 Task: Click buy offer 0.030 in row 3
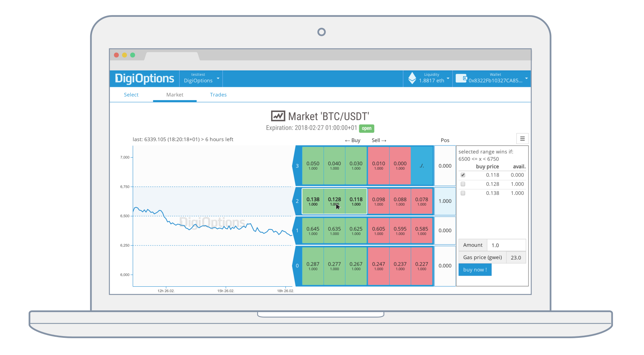coord(356,166)
